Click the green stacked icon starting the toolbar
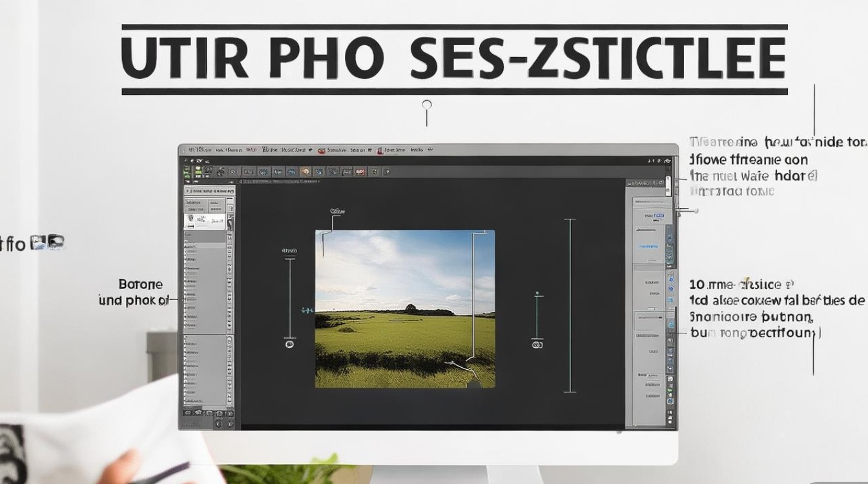Image resolution: width=868 pixels, height=484 pixels. [187, 172]
